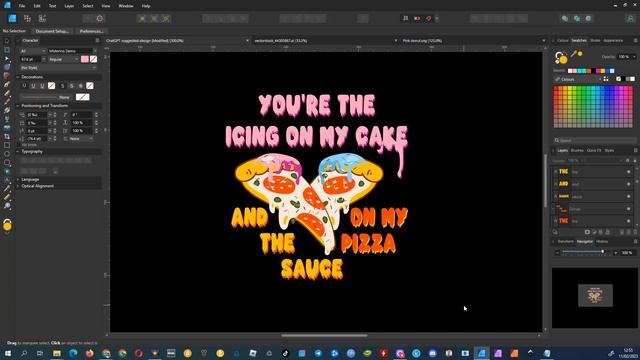640x360 pixels.
Task: Select the Artboard tool
Action: 7,50
